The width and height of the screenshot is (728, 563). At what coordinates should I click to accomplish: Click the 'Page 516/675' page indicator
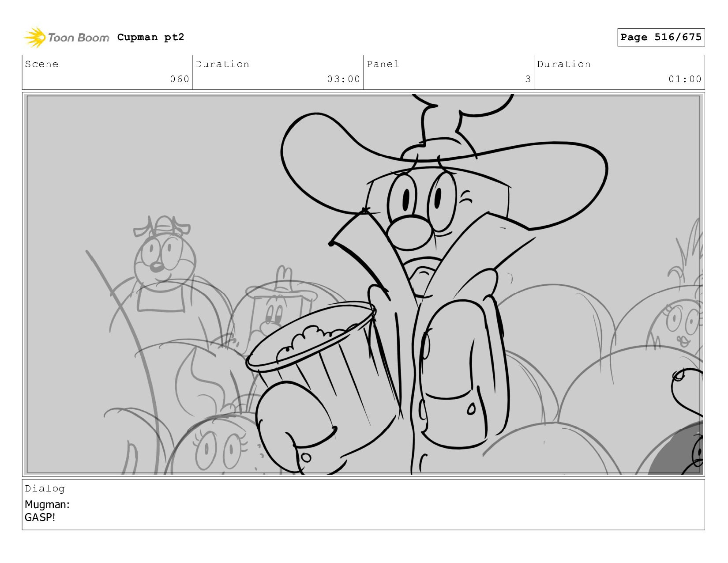(660, 37)
